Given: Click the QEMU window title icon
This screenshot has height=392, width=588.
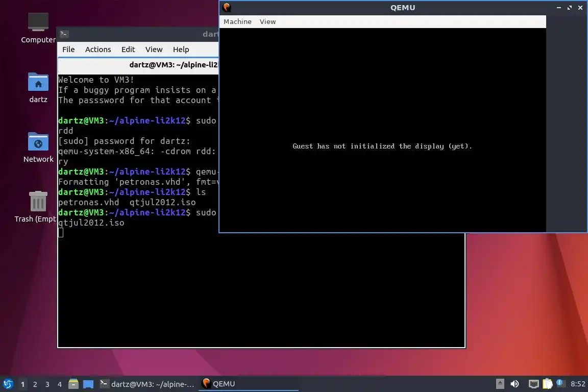Looking at the screenshot, I should coord(227,8).
